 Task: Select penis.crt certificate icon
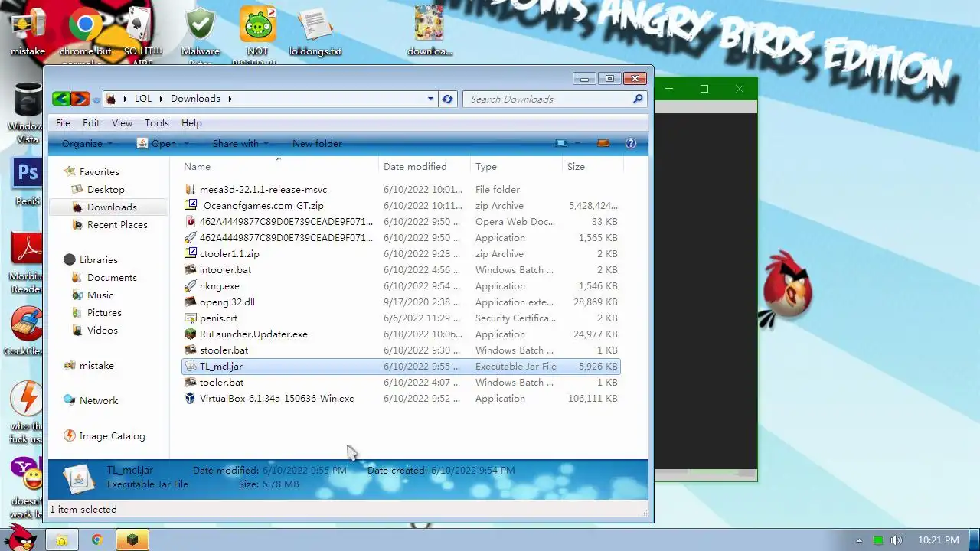[x=191, y=318]
